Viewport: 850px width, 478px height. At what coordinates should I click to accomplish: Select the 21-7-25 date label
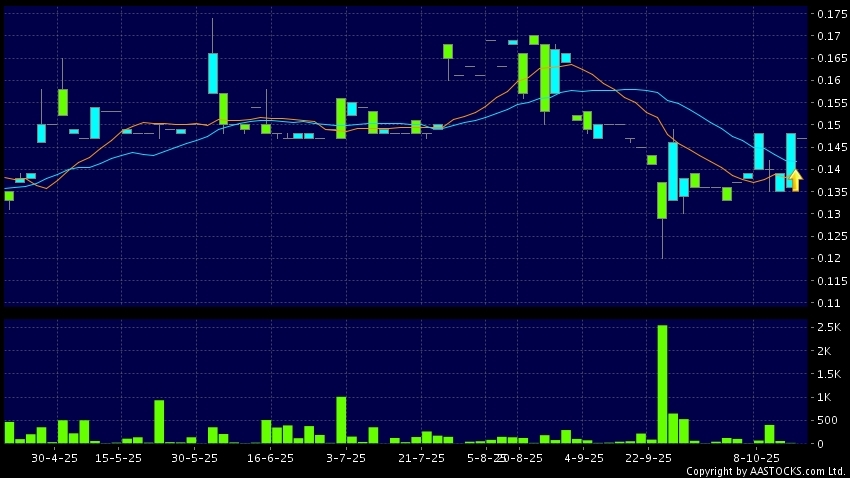[x=421, y=457]
